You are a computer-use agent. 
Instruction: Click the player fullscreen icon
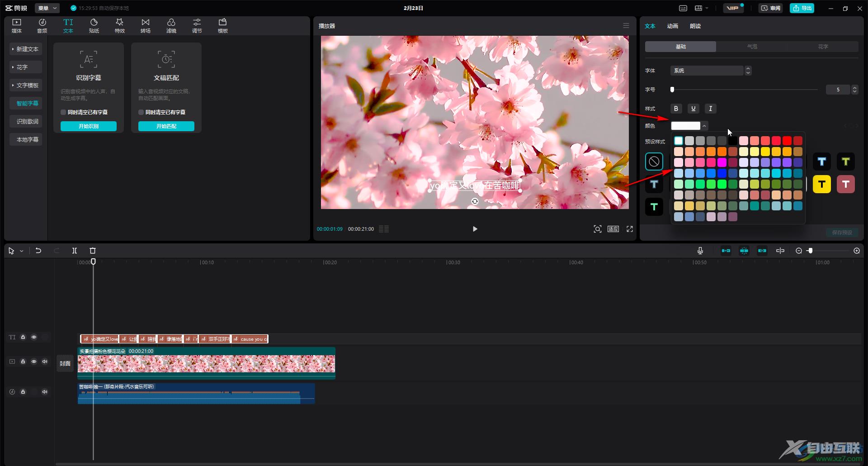pos(630,229)
